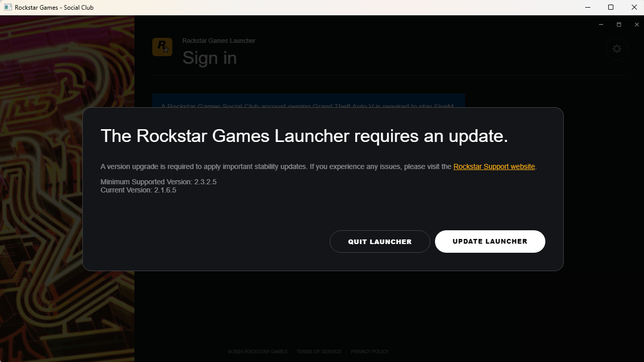Close the inner launcher window
This screenshot has width=644, height=362.
[x=636, y=25]
